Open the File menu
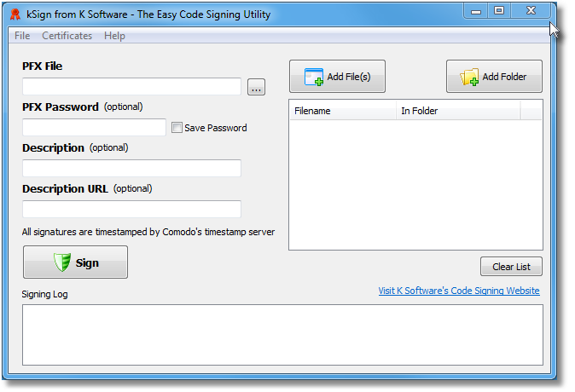The image size is (575, 392). (x=22, y=36)
